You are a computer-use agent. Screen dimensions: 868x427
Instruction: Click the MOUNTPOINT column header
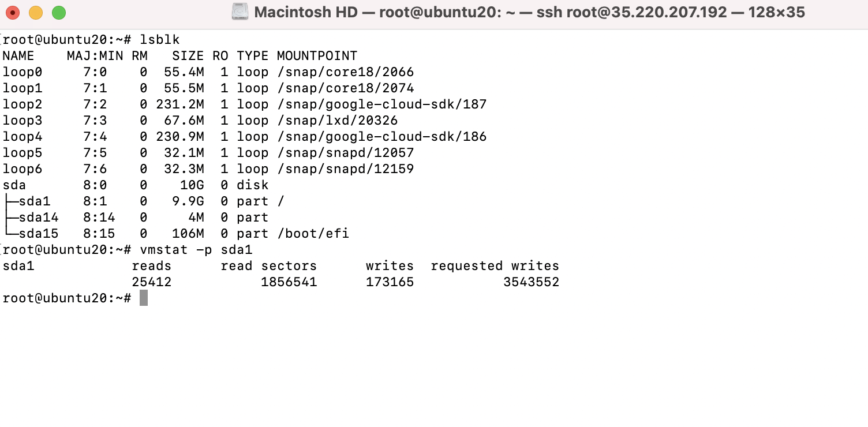click(317, 56)
